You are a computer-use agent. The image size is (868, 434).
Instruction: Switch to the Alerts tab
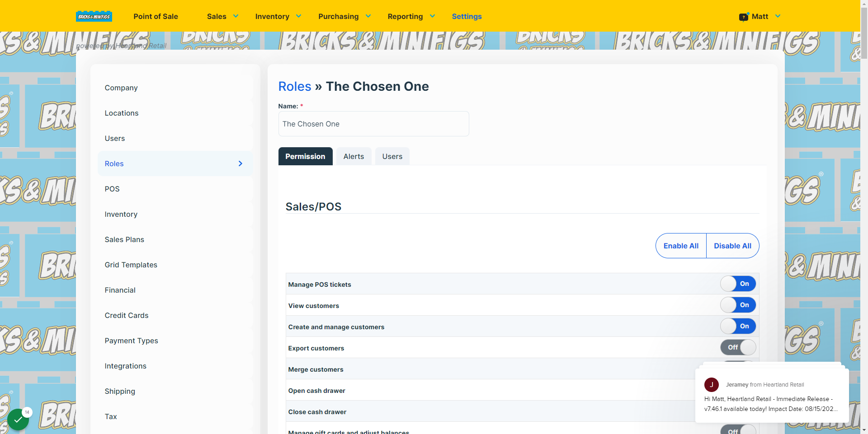pyautogui.click(x=354, y=156)
